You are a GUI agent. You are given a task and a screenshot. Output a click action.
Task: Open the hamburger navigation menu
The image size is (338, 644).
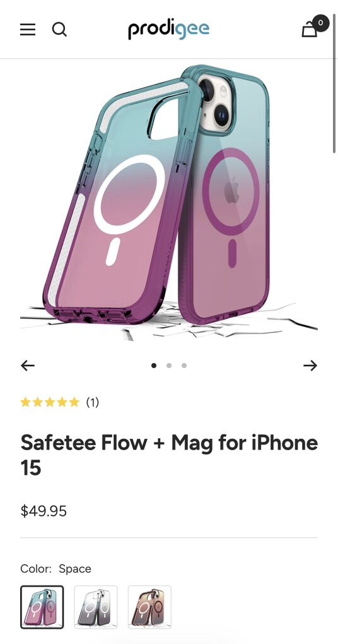tap(28, 30)
